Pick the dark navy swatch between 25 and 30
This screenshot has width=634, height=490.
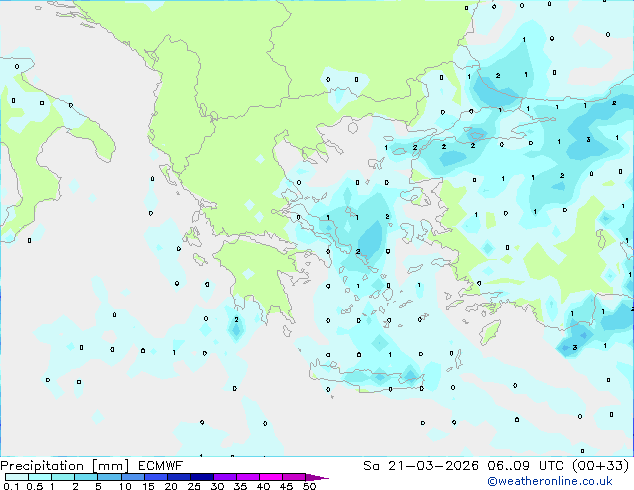(x=202, y=477)
